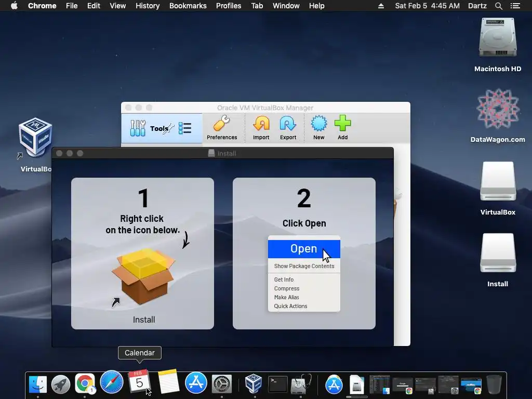Open Notification Center list icon
Screen dimensions: 532x399
[515, 6]
